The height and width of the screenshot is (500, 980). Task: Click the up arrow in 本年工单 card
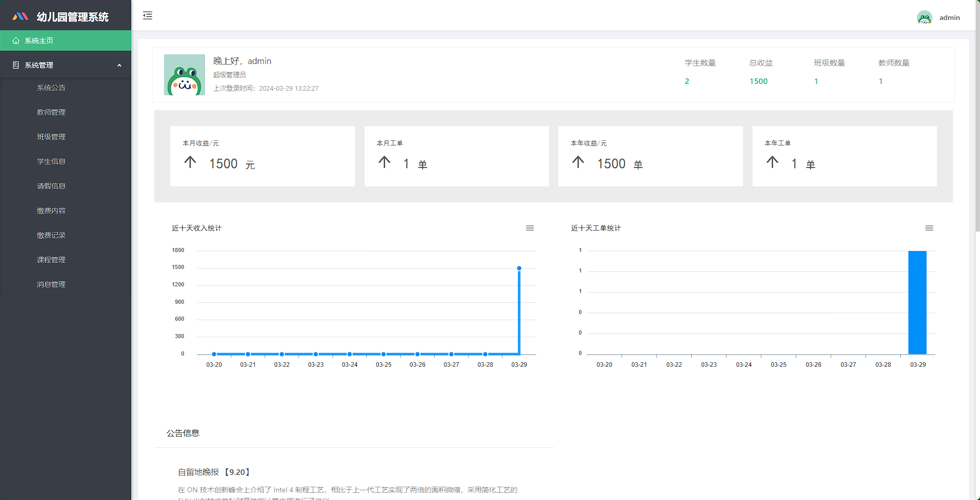[x=772, y=163]
